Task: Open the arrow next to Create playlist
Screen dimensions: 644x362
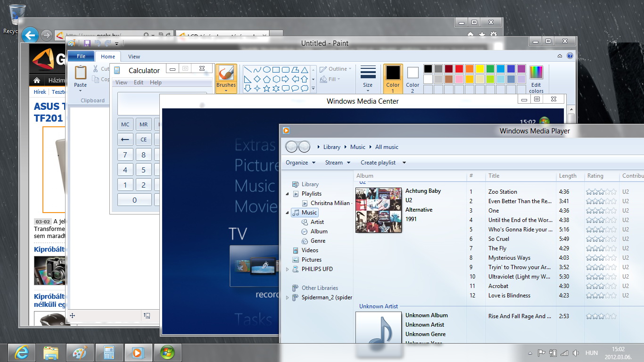Action: 404,163
